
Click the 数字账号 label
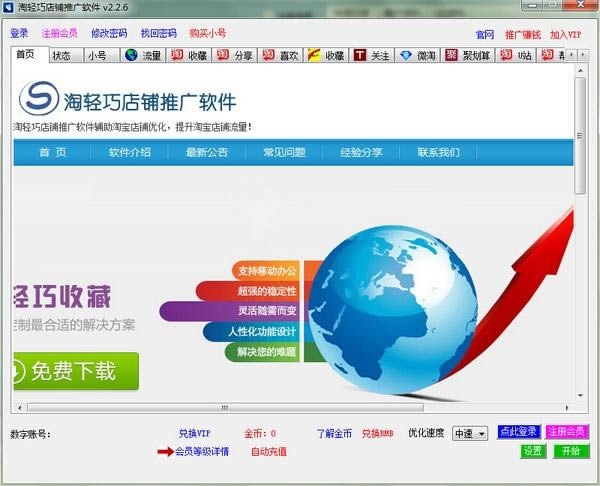click(30, 434)
